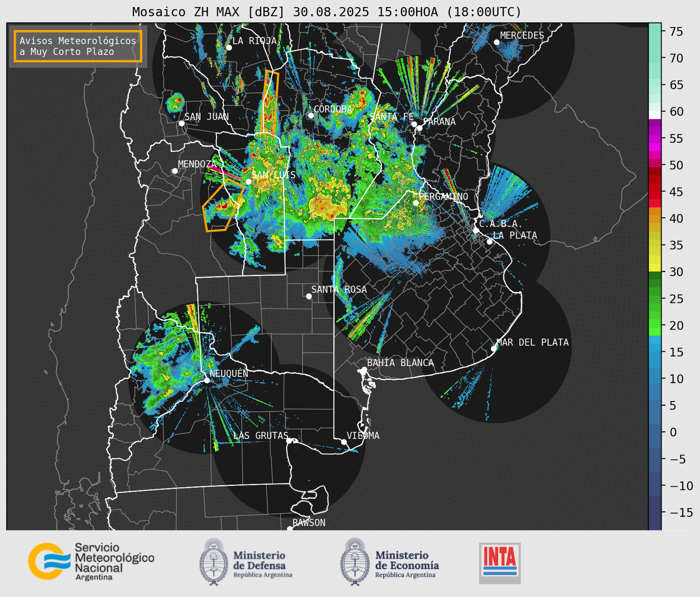700x597 pixels.
Task: Click the Avisos Meteorológicos a Muy Corto Plazo legend box
Action: [78, 46]
